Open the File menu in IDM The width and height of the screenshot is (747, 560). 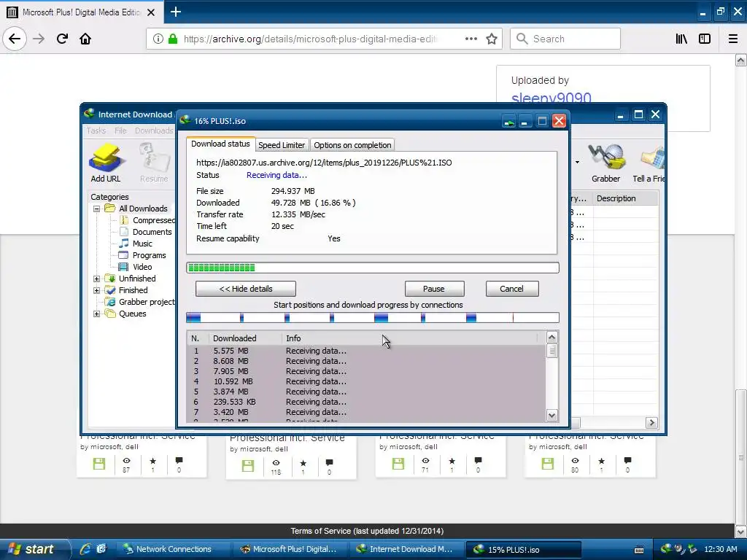[120, 131]
